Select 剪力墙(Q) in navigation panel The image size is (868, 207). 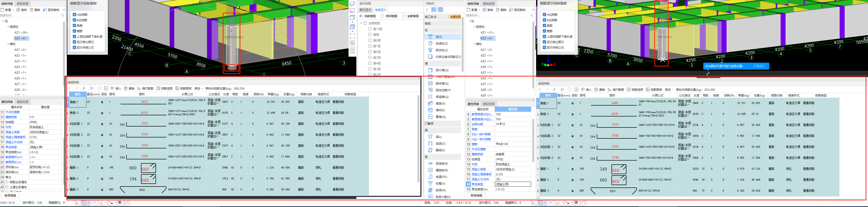tap(442, 70)
